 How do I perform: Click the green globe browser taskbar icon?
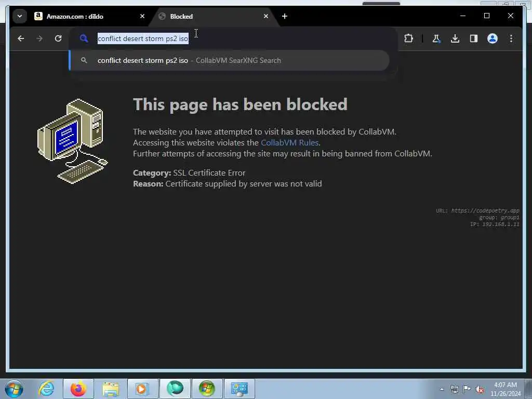tap(175, 389)
